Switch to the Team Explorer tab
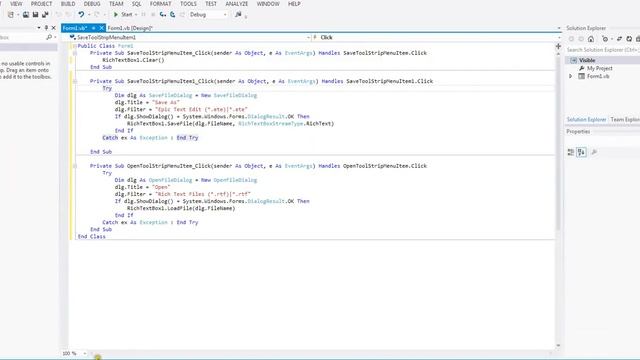 pyautogui.click(x=624, y=120)
